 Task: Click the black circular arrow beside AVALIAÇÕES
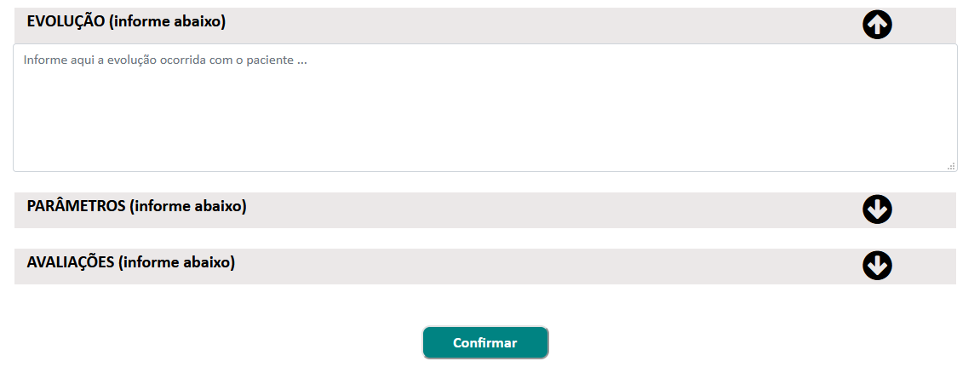877,266
